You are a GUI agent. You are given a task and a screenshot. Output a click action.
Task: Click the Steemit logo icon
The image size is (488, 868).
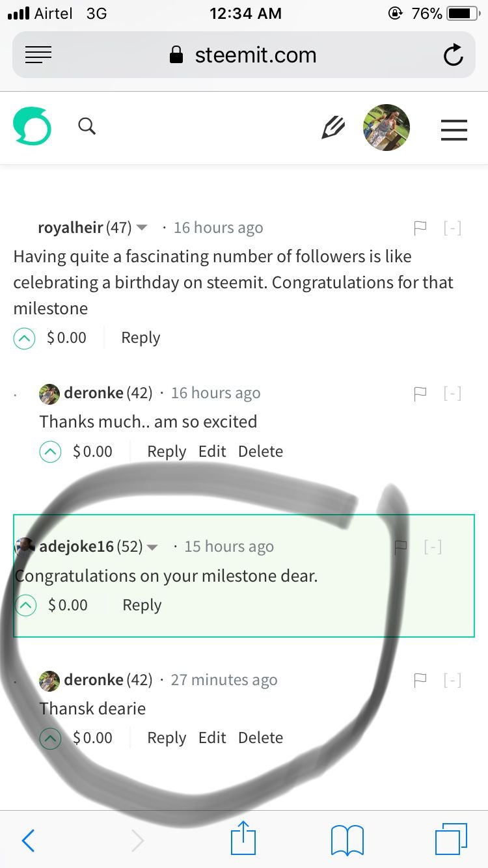tap(32, 126)
